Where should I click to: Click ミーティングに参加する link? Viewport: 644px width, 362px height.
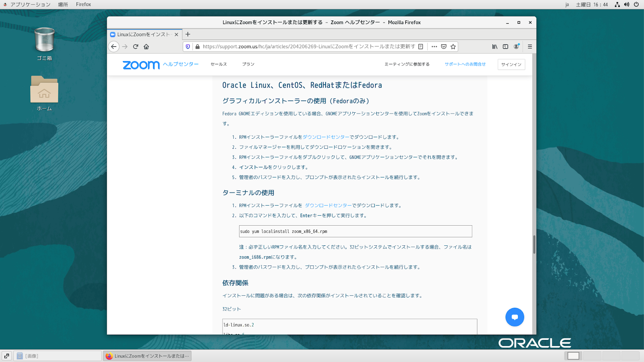click(x=407, y=64)
